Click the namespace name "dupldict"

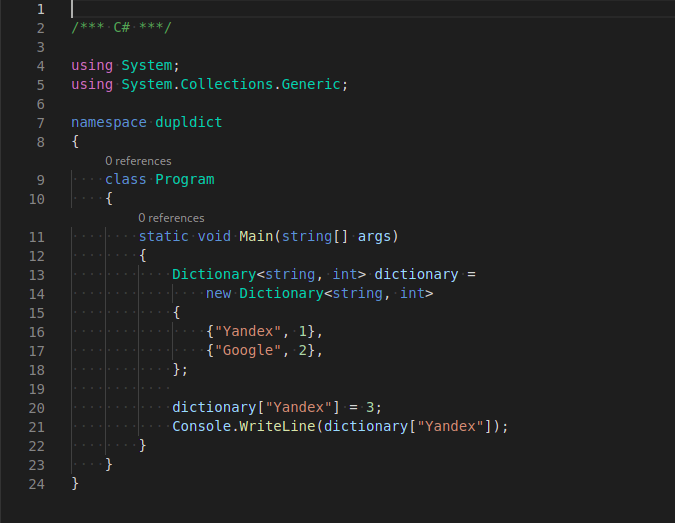click(x=189, y=122)
